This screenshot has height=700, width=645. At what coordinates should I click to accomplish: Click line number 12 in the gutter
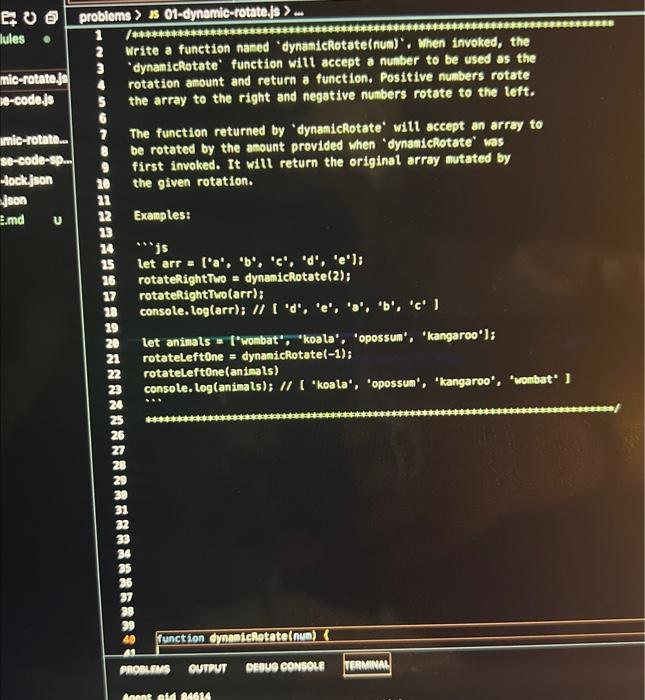[x=104, y=217]
